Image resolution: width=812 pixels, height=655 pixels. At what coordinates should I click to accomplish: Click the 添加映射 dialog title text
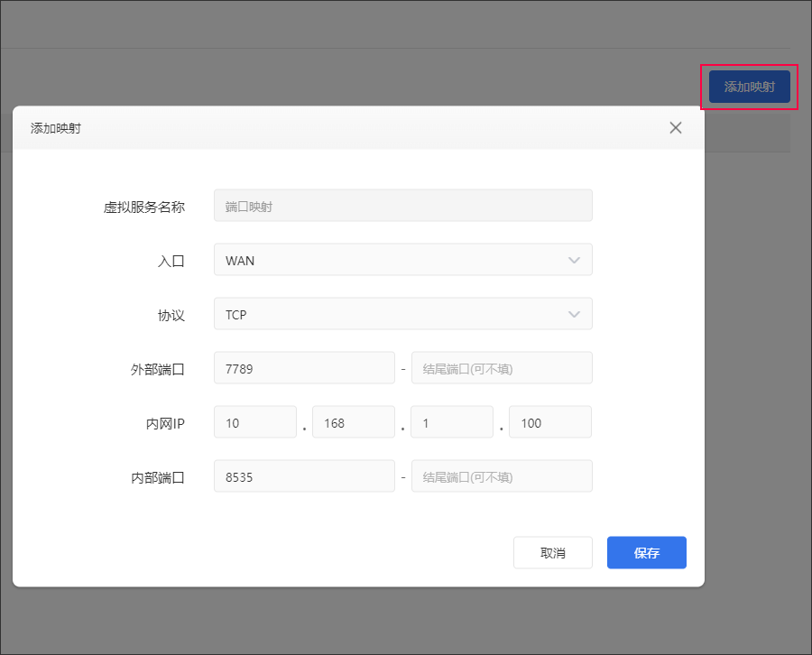(56, 128)
